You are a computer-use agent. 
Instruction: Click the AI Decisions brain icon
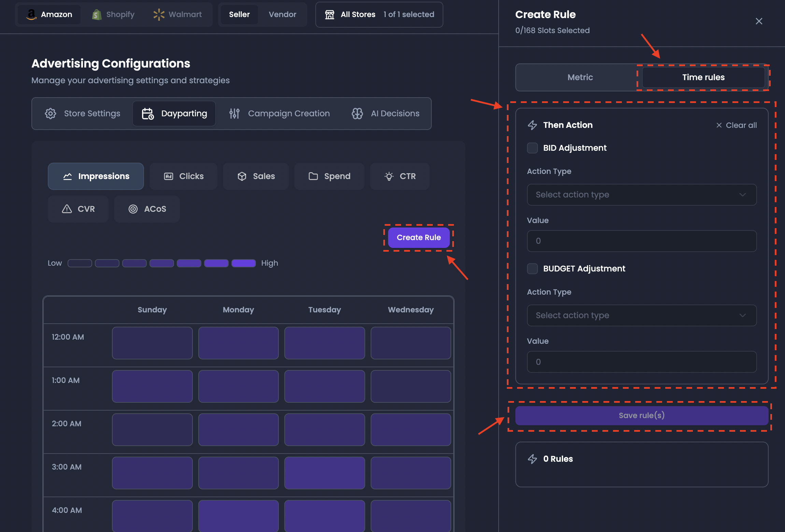click(357, 114)
